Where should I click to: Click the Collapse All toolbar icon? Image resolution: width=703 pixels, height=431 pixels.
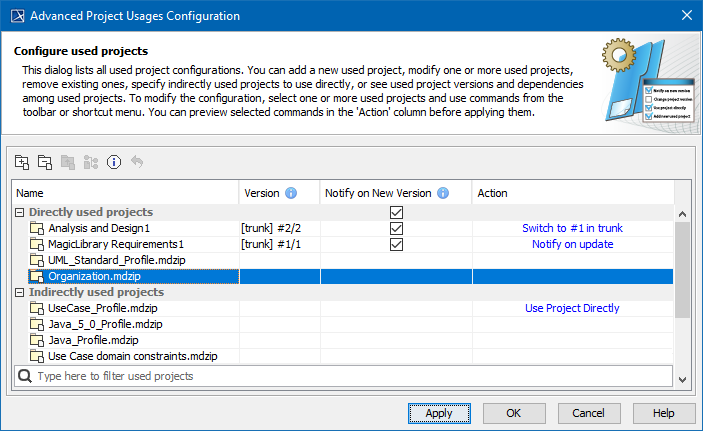[45, 161]
